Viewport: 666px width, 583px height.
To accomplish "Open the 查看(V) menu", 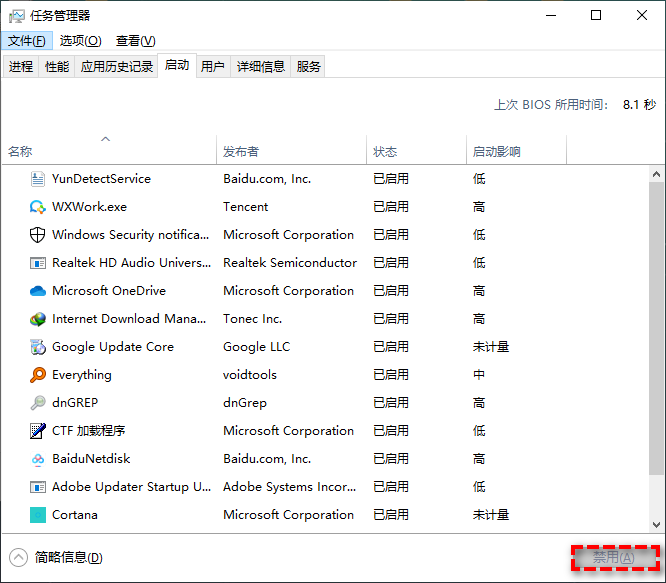I will 135,41.
